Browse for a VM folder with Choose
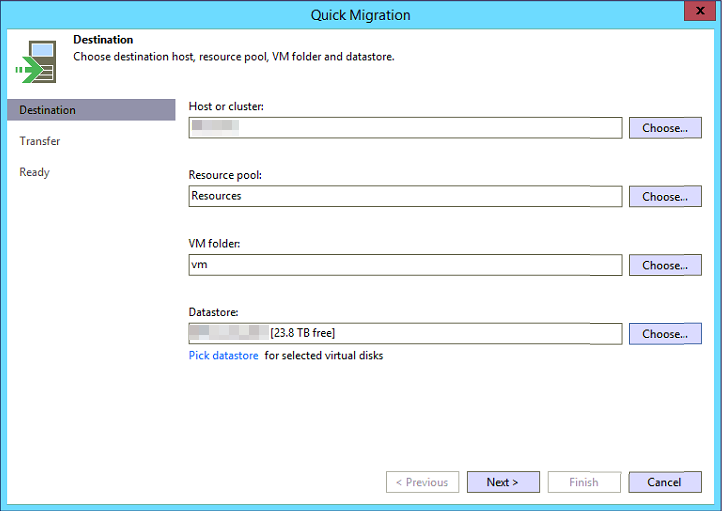Image resolution: width=722 pixels, height=511 pixels. (664, 265)
